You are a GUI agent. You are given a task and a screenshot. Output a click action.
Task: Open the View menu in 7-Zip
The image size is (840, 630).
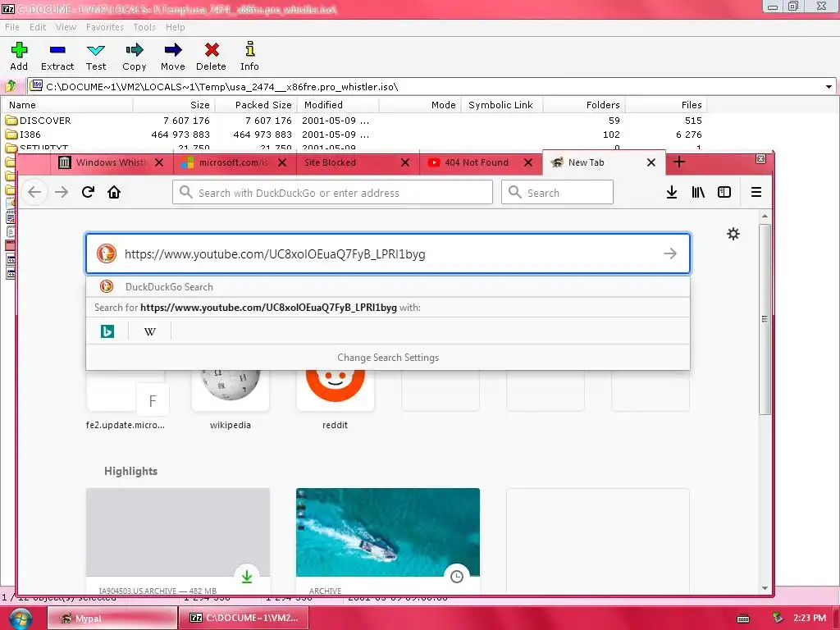tap(66, 27)
